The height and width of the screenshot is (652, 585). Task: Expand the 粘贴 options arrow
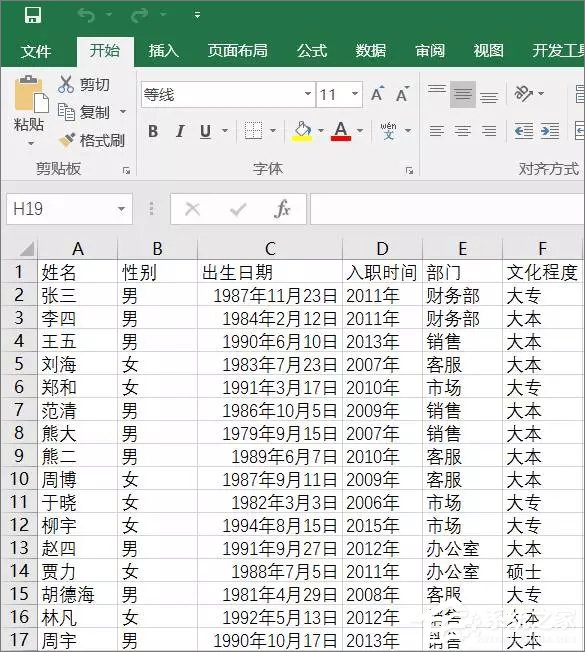(x=30, y=143)
